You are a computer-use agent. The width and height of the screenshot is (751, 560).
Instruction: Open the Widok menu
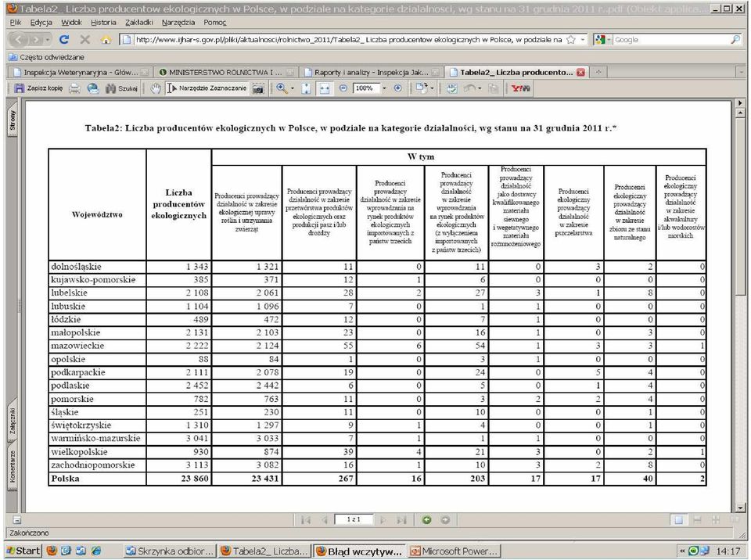pyautogui.click(x=71, y=22)
